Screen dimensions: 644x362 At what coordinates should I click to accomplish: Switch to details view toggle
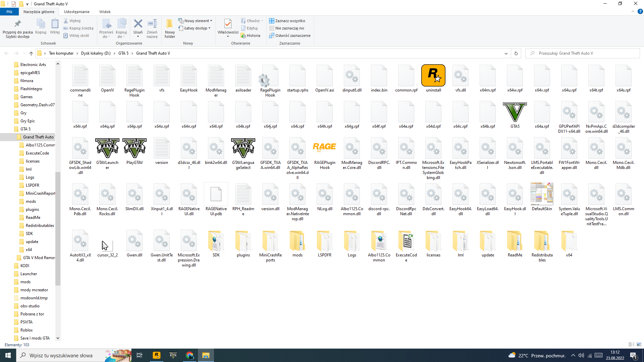click(x=632, y=345)
